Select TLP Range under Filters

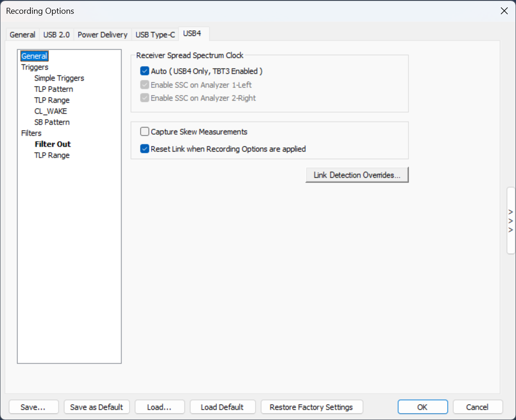point(52,155)
